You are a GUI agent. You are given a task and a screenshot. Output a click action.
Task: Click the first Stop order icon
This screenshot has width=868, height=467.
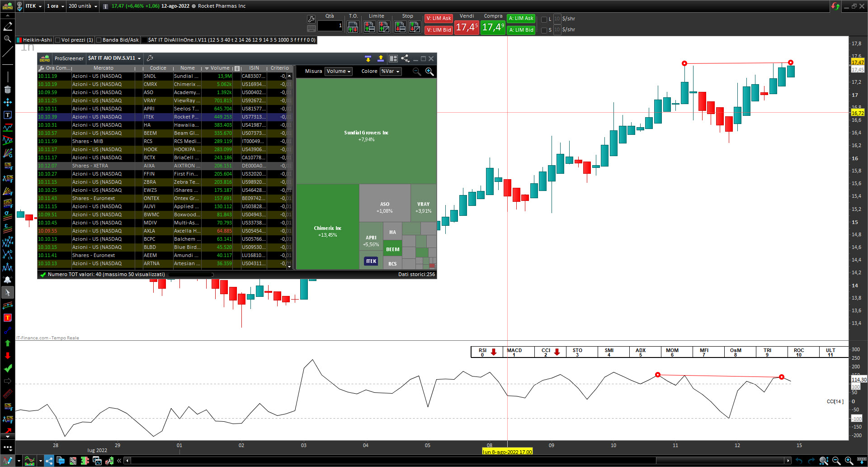(x=400, y=28)
